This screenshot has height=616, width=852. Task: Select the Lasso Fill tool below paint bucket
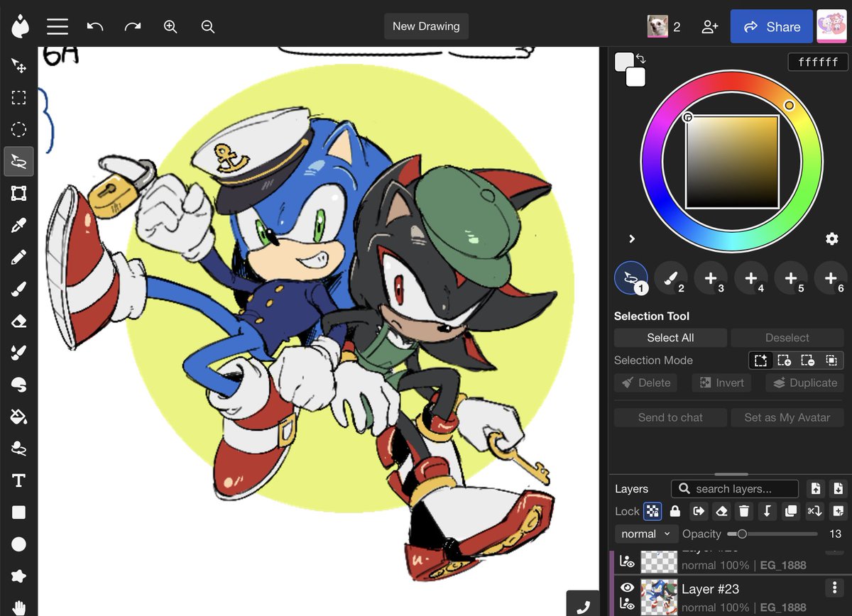pos(18,449)
